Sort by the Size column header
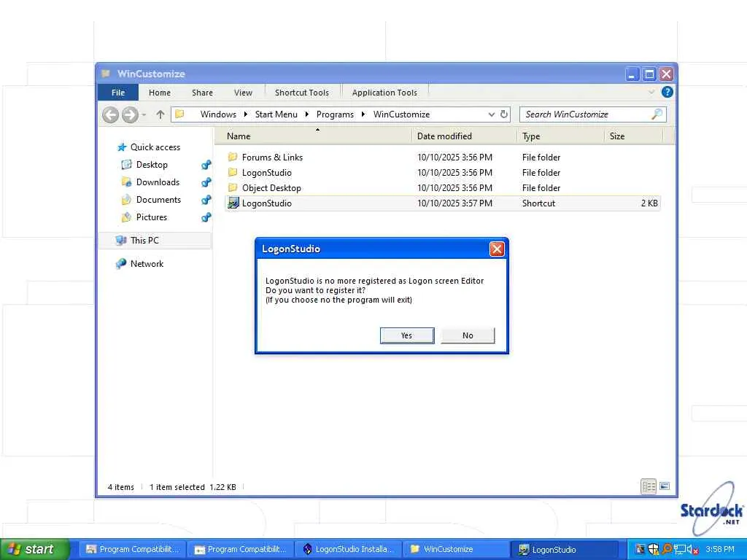747x560 pixels. (x=634, y=136)
